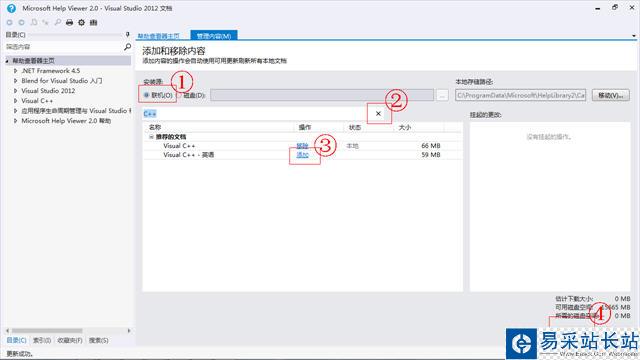Clear the C++ search filter with X
Viewport: 640px width, 360px height.
(x=378, y=113)
